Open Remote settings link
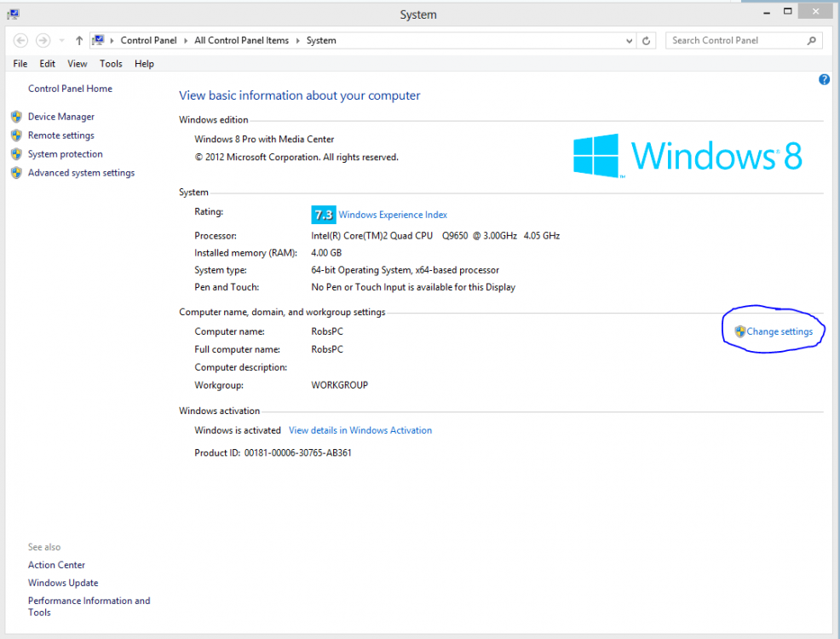840x639 pixels. (61, 135)
